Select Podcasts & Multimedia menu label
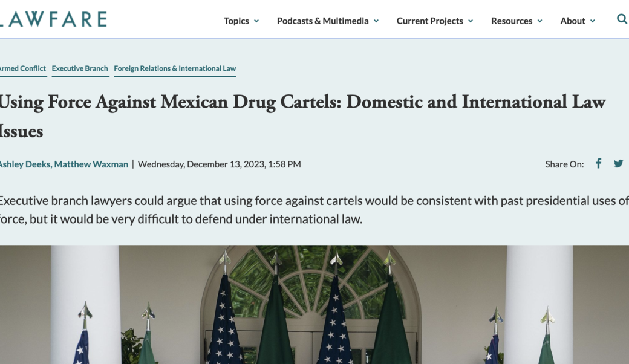 coord(322,21)
